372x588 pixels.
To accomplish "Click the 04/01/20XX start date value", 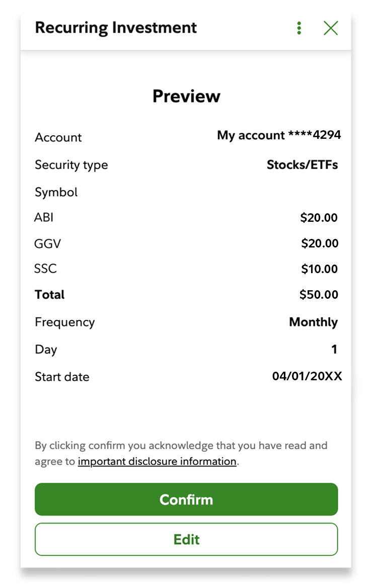I will [307, 376].
